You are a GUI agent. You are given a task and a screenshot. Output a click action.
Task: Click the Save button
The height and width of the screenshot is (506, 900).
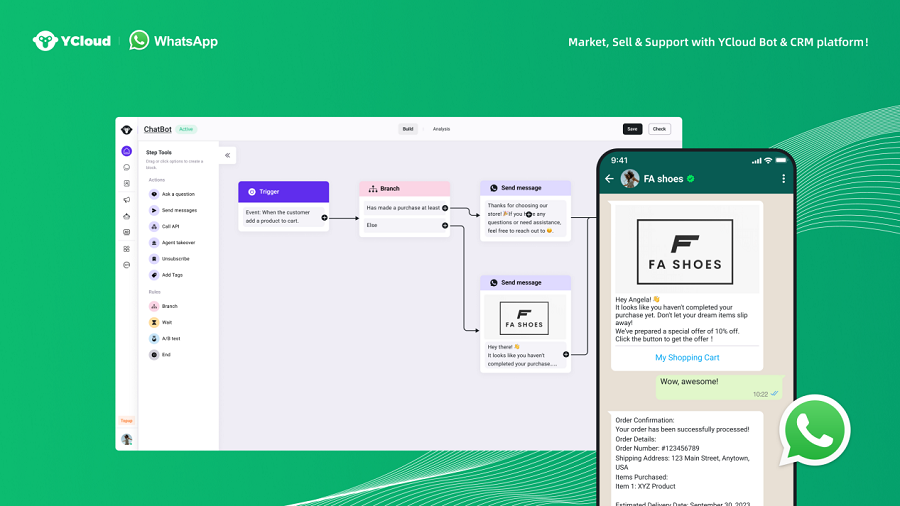coord(632,129)
